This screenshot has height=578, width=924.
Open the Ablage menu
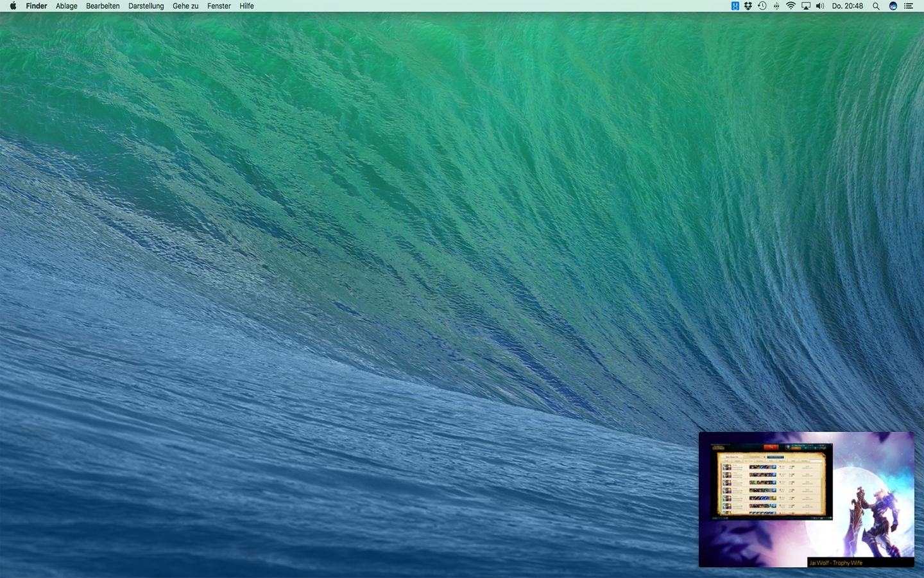pos(66,6)
